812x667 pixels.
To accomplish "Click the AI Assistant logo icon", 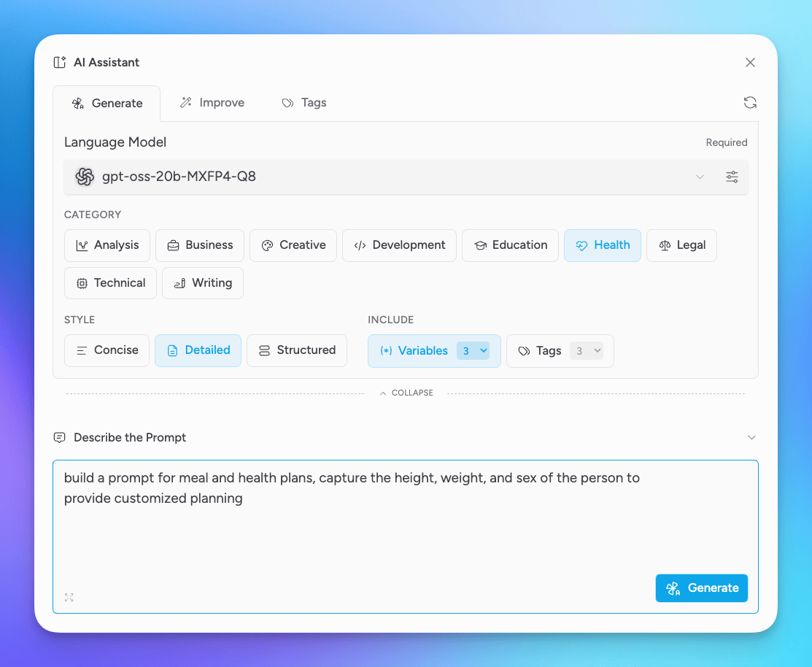I will (58, 63).
